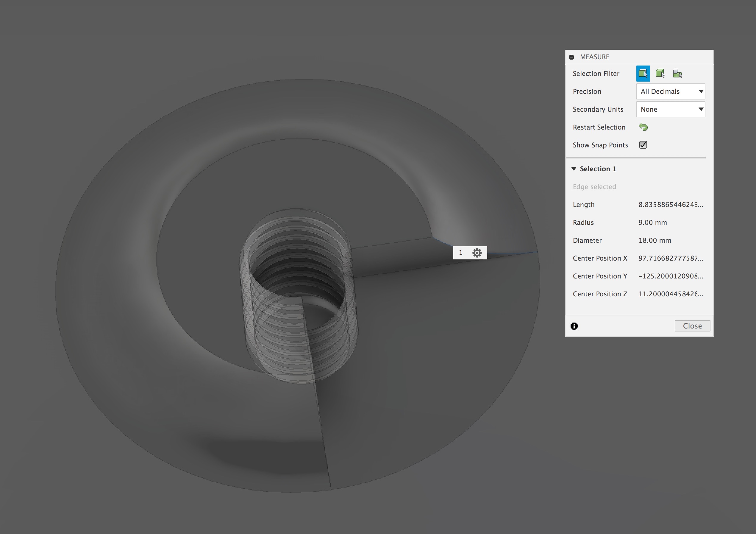Click the Length value to copy it
756x534 pixels.
click(x=670, y=205)
